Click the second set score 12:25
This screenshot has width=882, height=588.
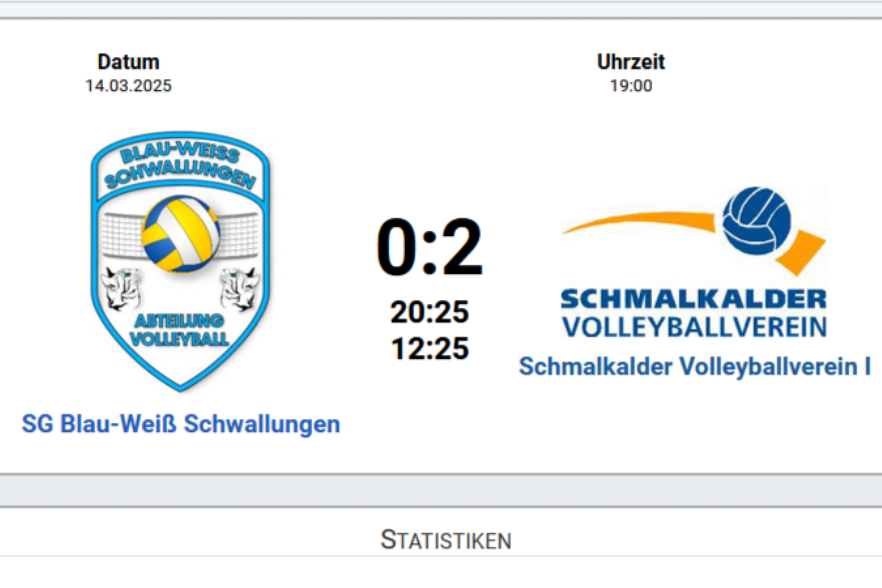[x=429, y=348]
